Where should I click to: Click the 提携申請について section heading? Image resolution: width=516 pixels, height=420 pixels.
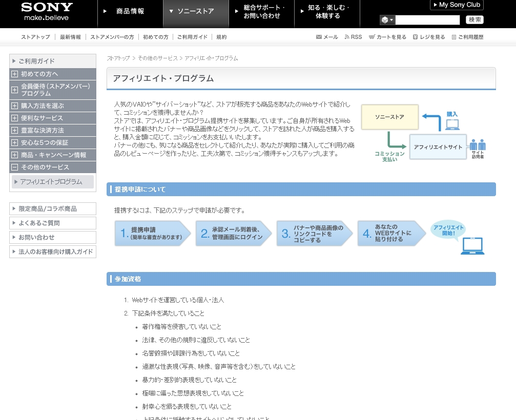(x=301, y=190)
